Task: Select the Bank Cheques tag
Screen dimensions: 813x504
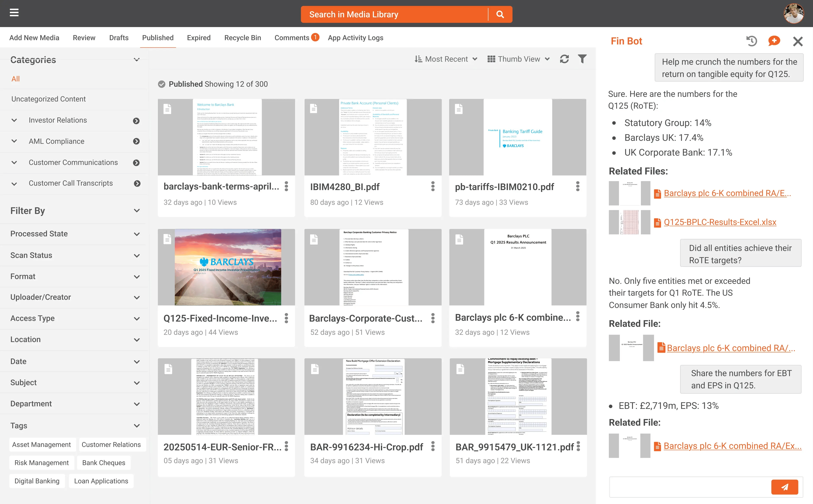Action: pos(104,463)
